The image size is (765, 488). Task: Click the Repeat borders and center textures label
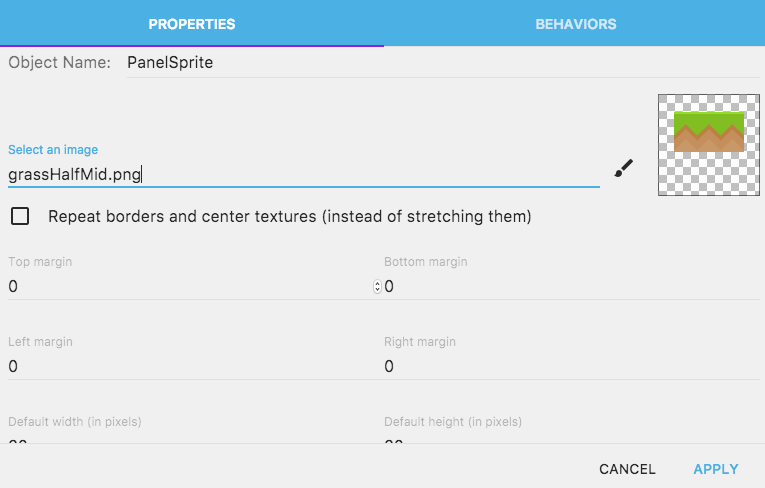coord(289,216)
